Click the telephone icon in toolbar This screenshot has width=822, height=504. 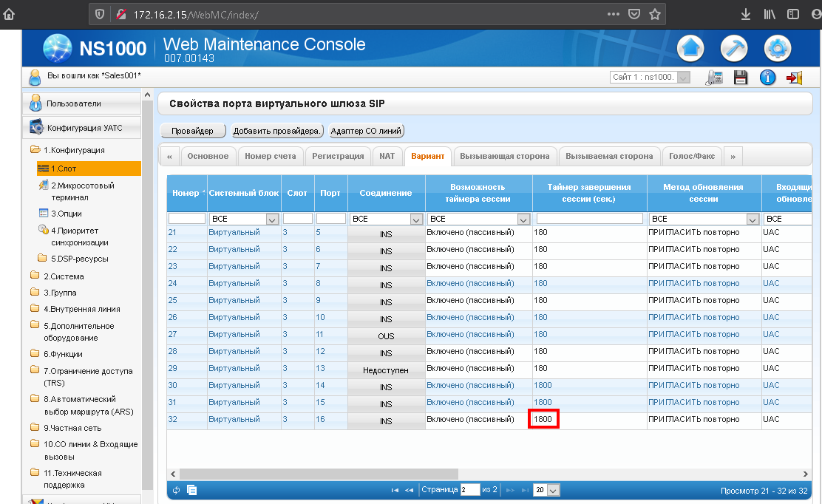click(714, 78)
